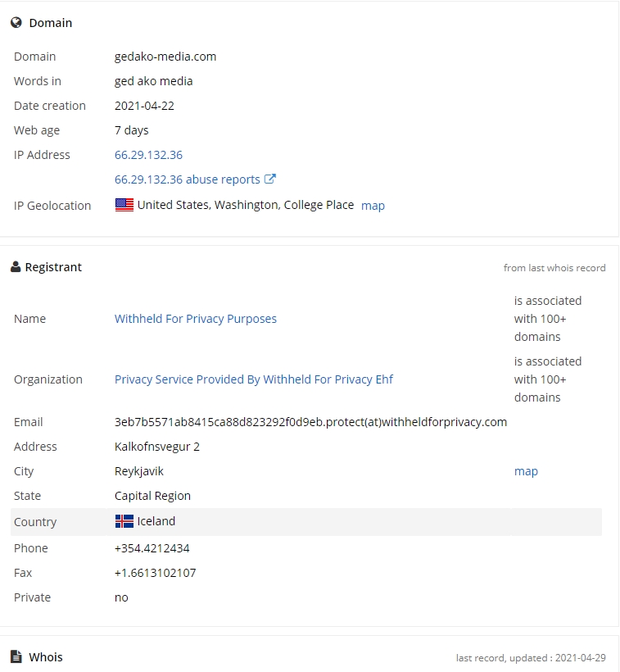Open map link next to College Place

(373, 206)
